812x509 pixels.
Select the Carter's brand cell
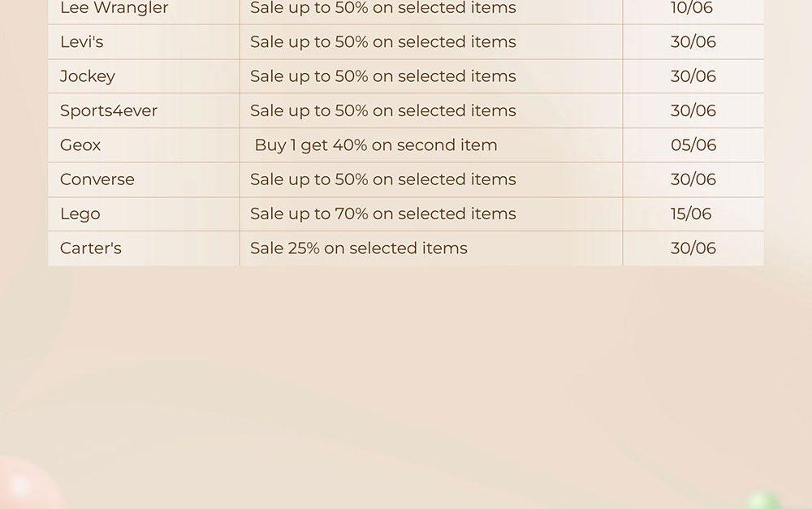tap(144, 248)
